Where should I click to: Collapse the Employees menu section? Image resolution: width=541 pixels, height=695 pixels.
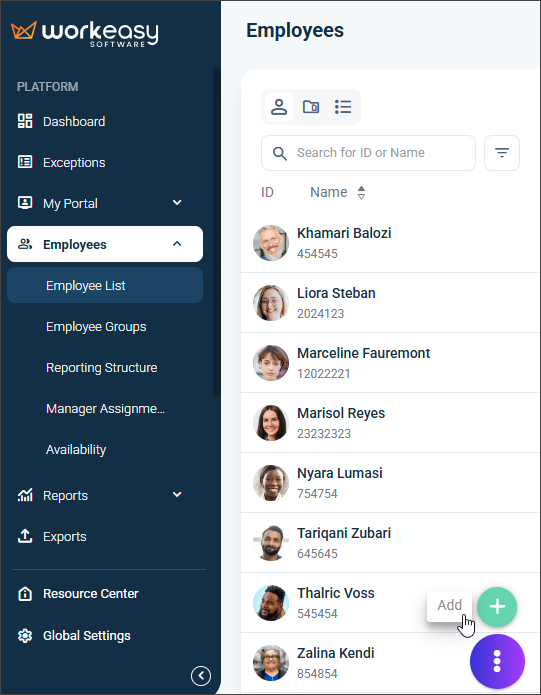tap(177, 244)
